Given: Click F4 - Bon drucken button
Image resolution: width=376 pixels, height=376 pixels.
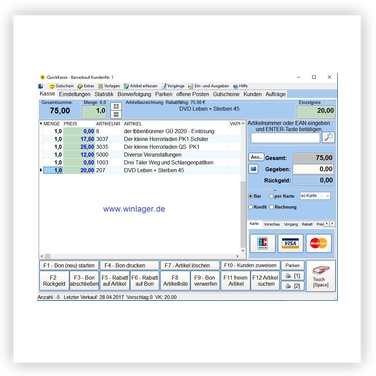Looking at the screenshot, I should click(x=129, y=266).
